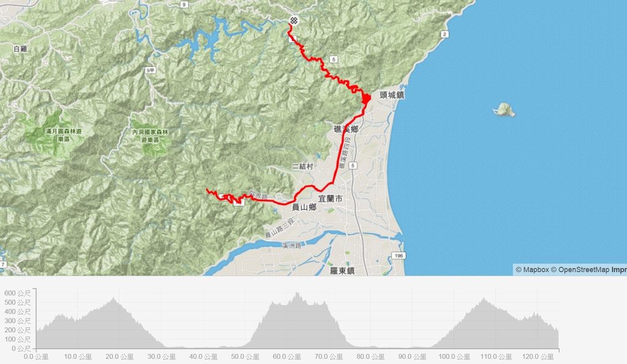
Task: Click the red route's western start point
Action: click(207, 190)
